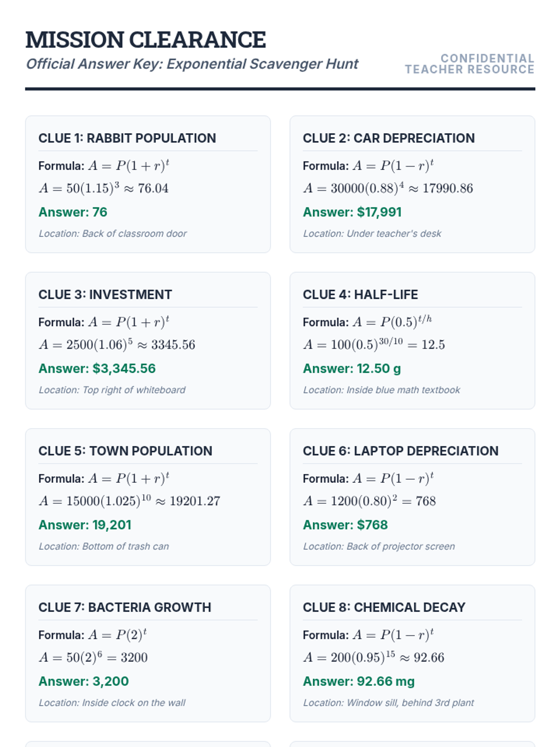Click the Clue 6: Laptop Depreciation heading
The width and height of the screenshot is (560, 747).
point(400,451)
